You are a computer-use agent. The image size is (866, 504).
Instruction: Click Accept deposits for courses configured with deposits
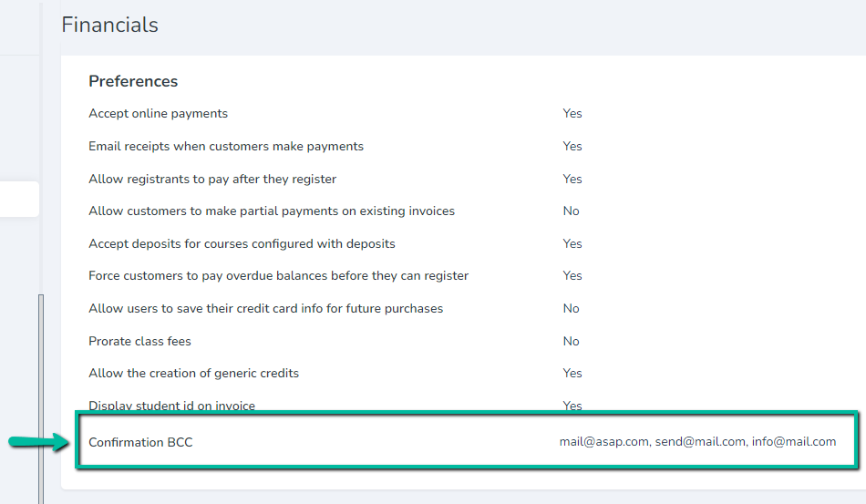coord(242,243)
